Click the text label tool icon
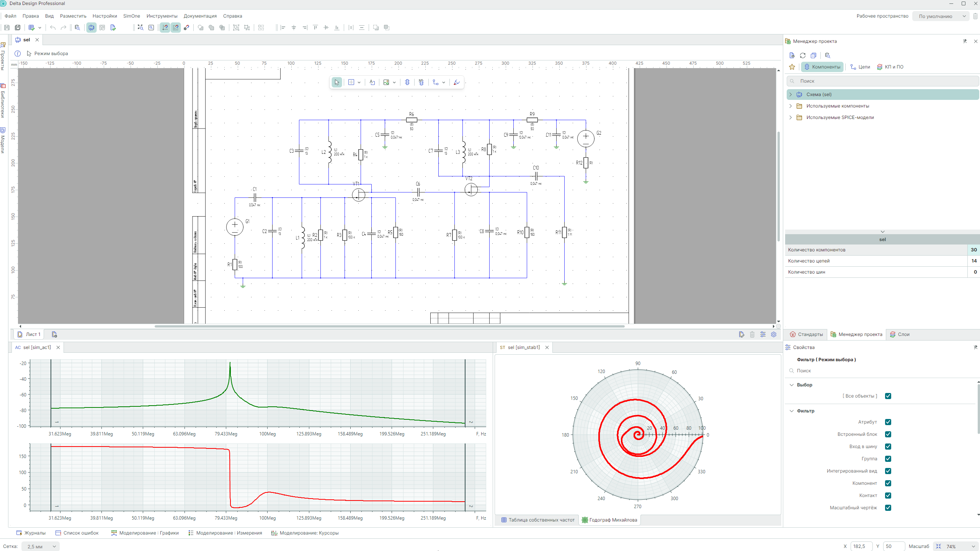Screen dimensions: 980x551 click(372, 82)
